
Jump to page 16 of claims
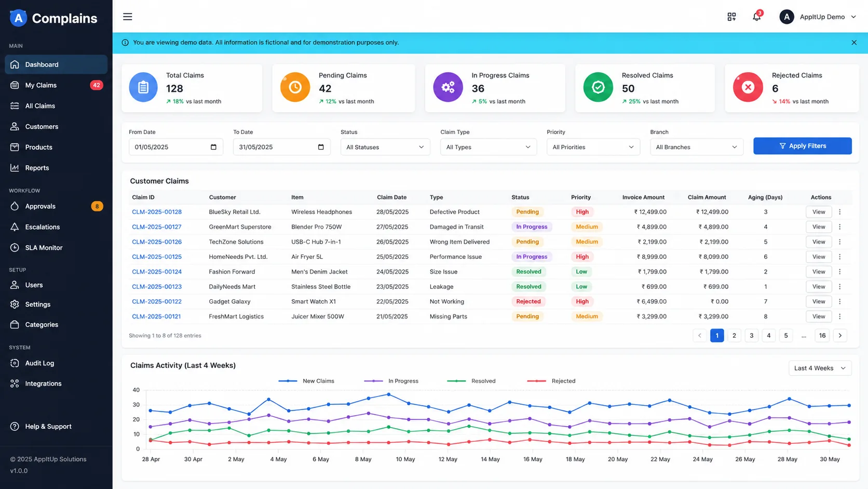822,336
